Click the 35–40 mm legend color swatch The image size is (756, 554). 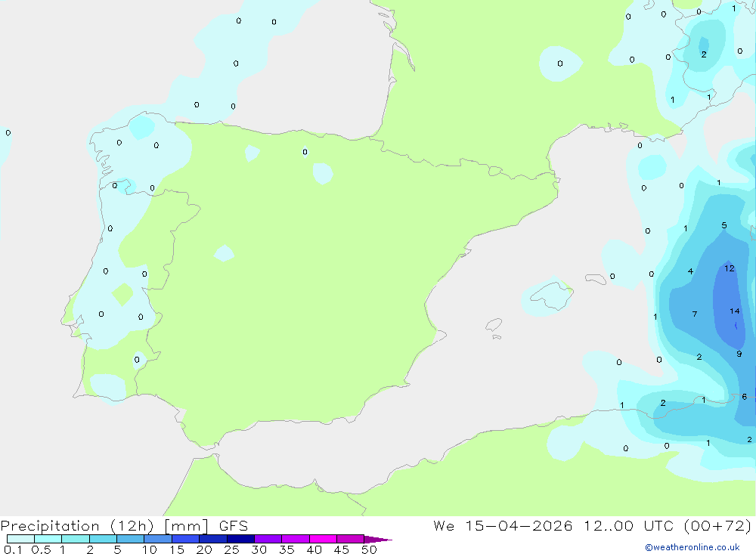(296, 539)
